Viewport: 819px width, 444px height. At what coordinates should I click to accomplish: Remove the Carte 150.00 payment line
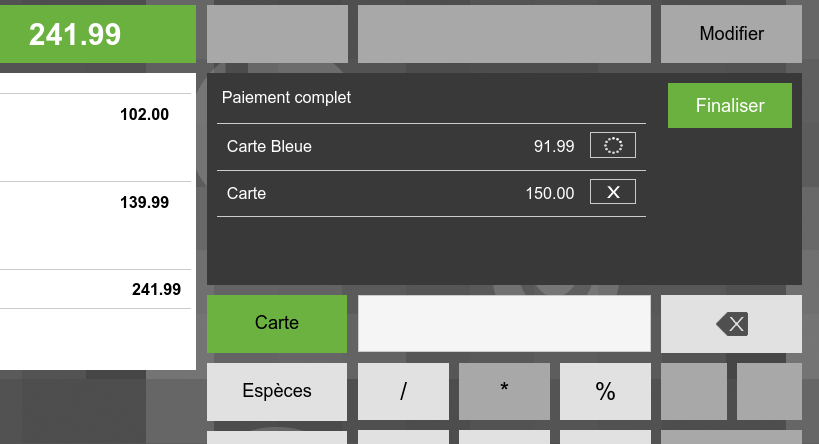613,192
